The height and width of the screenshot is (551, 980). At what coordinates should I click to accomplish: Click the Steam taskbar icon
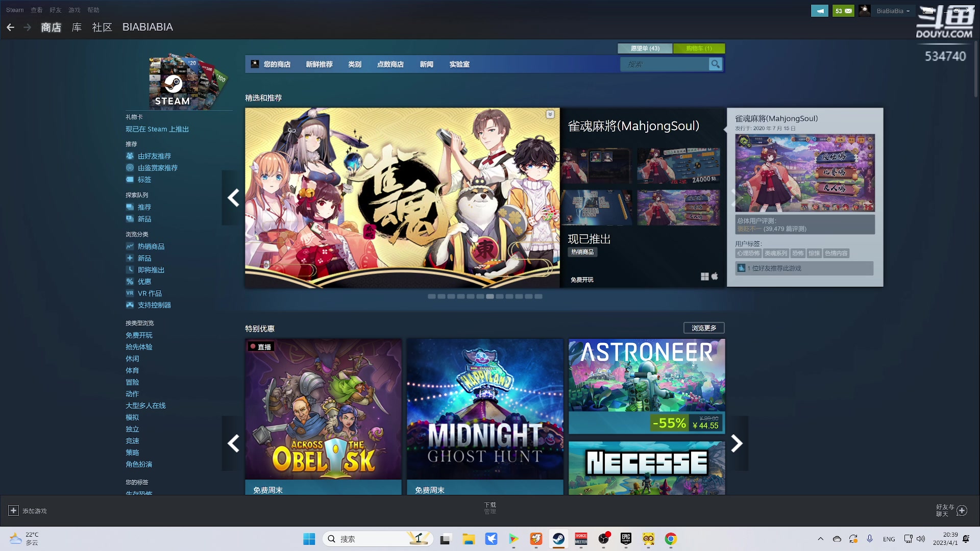click(x=558, y=539)
